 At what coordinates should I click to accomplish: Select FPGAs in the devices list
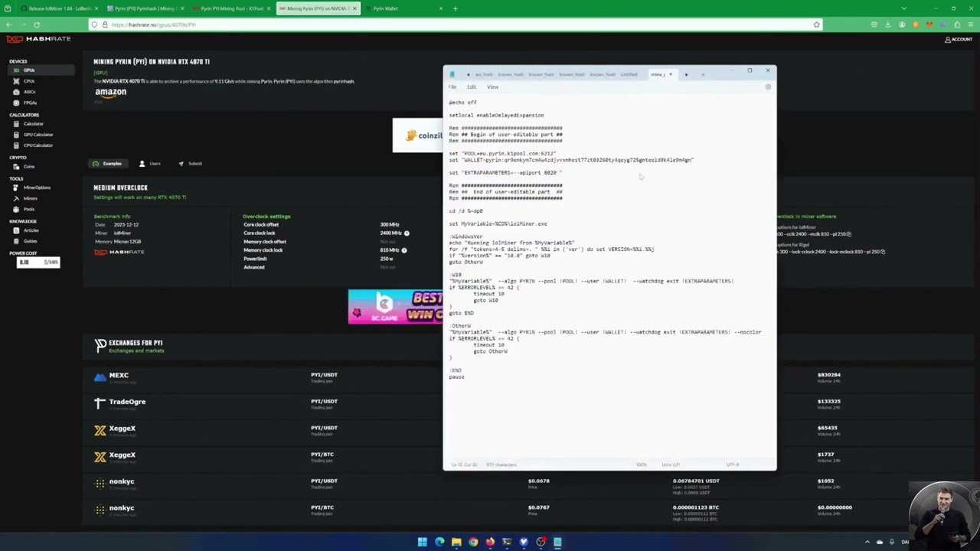[x=17, y=103]
